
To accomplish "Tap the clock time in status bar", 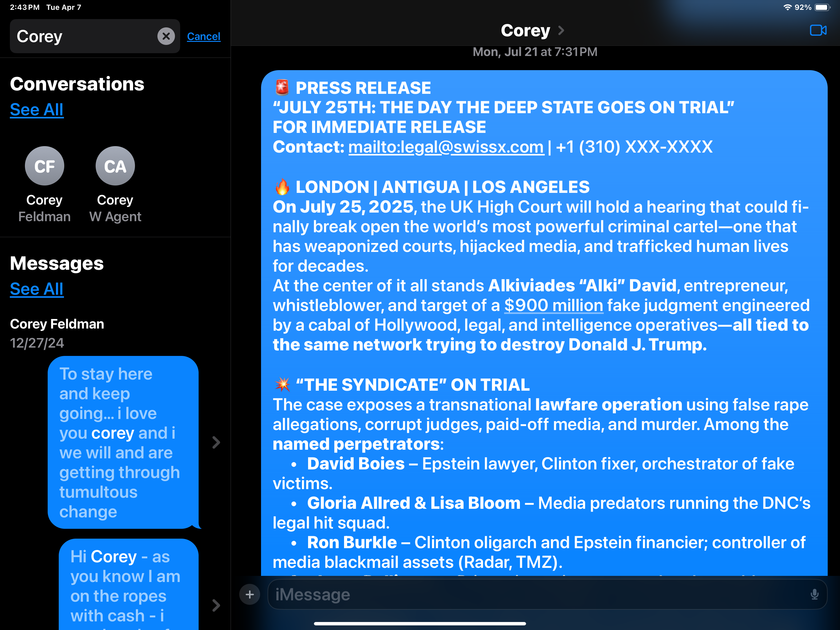I will [24, 7].
